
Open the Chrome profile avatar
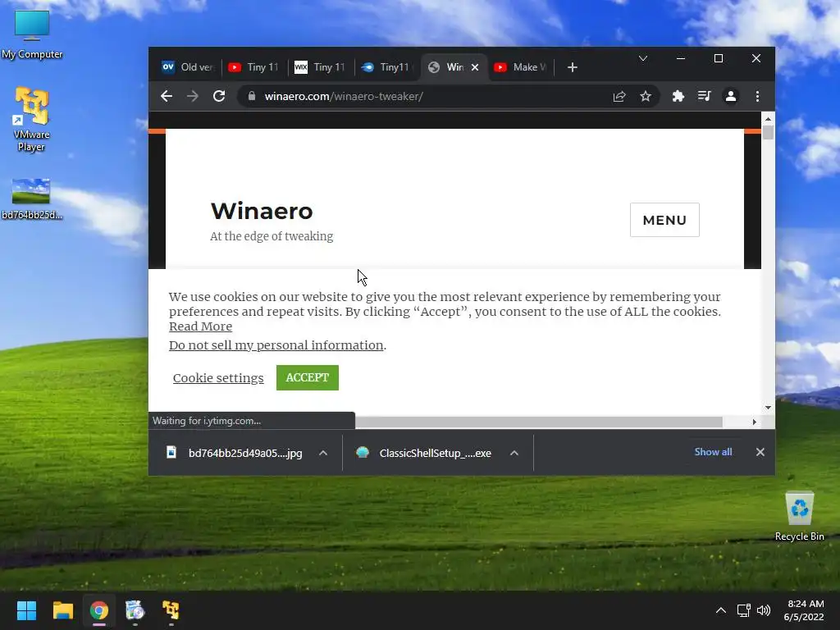(731, 97)
